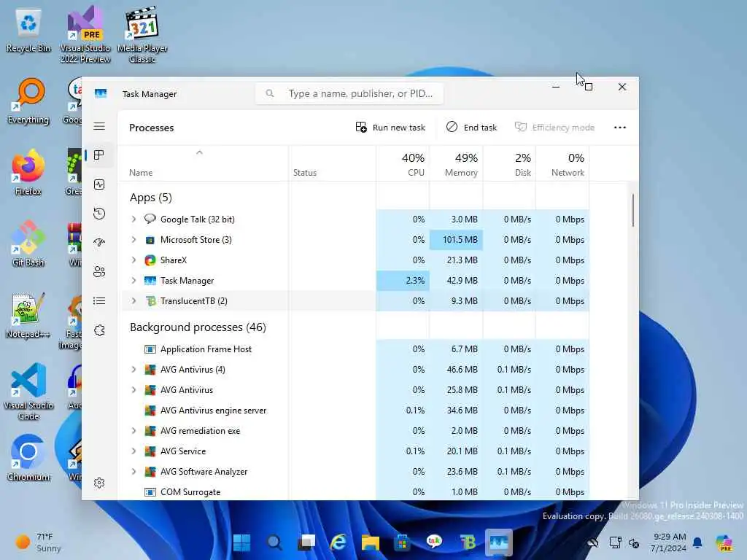The width and height of the screenshot is (747, 560).
Task: Expand the AVG Antivirus (4) group
Action: (x=134, y=370)
